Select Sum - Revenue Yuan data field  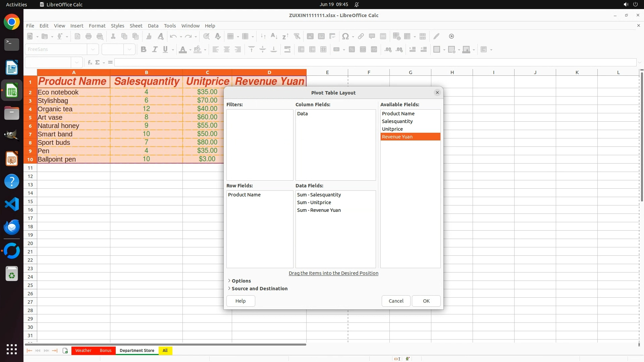[319, 210]
